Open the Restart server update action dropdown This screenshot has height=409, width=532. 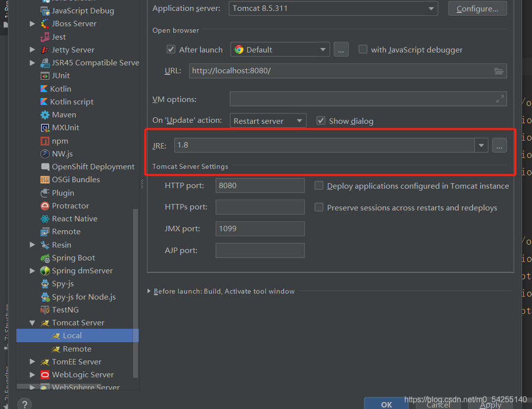(268, 121)
